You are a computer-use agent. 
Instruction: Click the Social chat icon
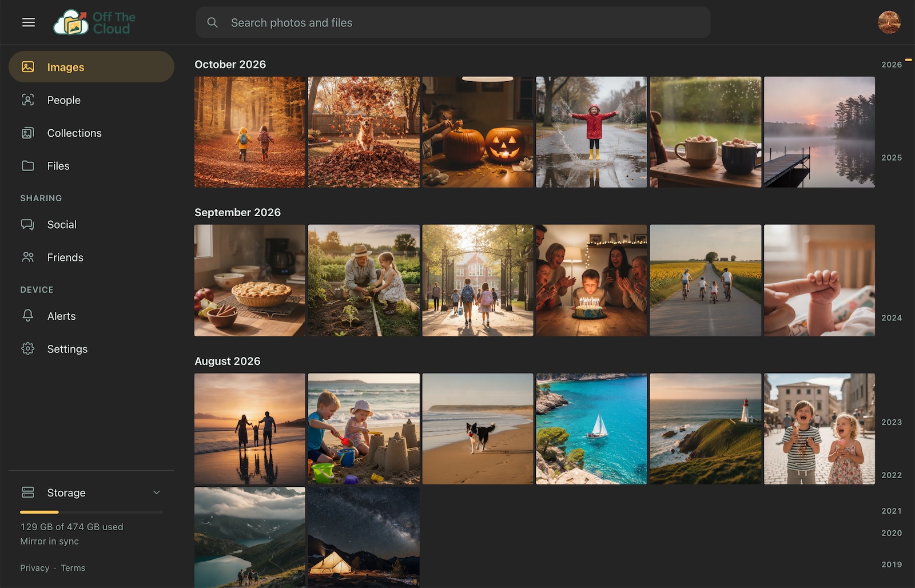click(28, 225)
